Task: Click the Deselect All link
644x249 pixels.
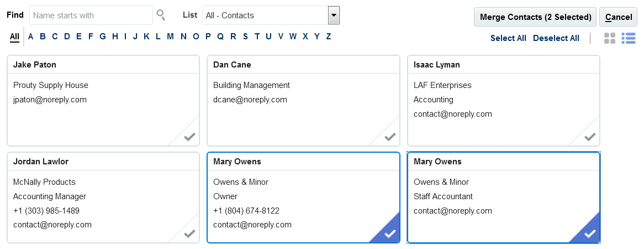Action: 556,38
